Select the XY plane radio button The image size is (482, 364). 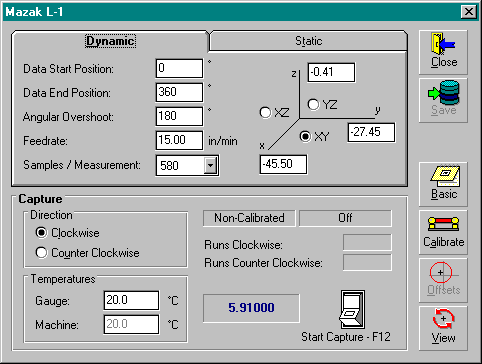[305, 136]
